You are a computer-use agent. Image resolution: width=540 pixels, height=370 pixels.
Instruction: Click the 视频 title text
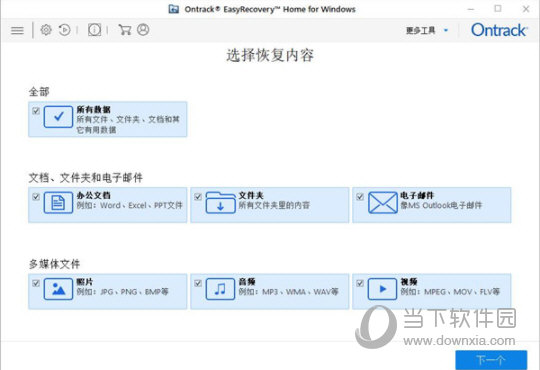(x=409, y=281)
